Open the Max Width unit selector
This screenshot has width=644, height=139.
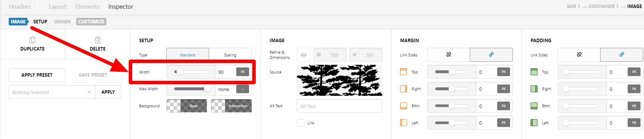point(243,89)
